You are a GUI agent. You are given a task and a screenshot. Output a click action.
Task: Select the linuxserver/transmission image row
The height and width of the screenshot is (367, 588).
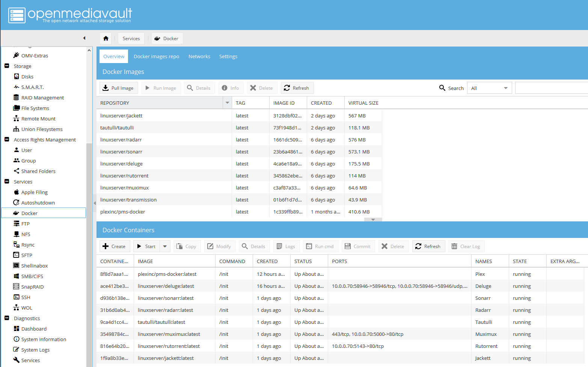(x=239, y=200)
